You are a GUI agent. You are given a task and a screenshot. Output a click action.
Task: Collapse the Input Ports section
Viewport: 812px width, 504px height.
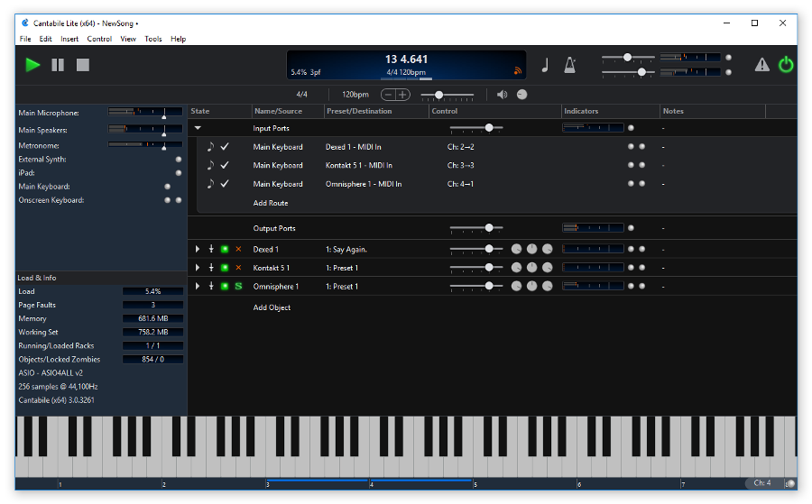click(198, 128)
